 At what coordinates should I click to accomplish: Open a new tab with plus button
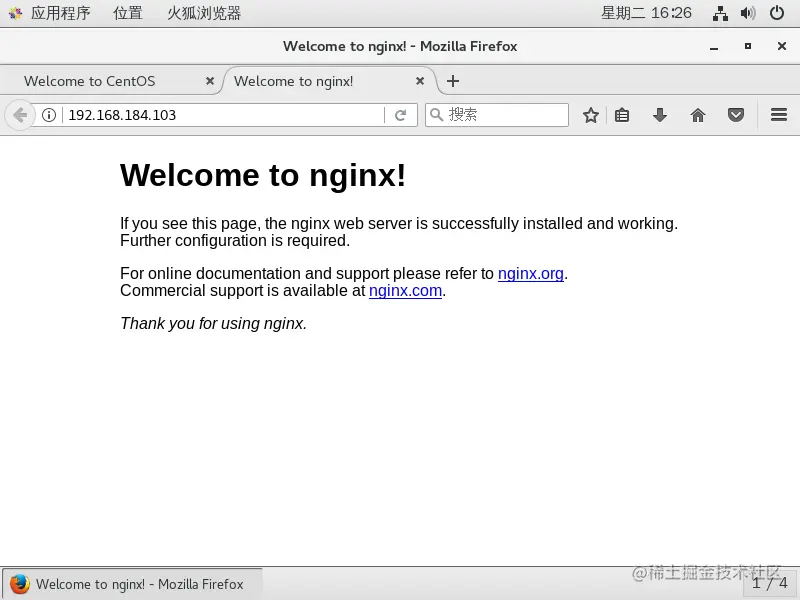(453, 81)
